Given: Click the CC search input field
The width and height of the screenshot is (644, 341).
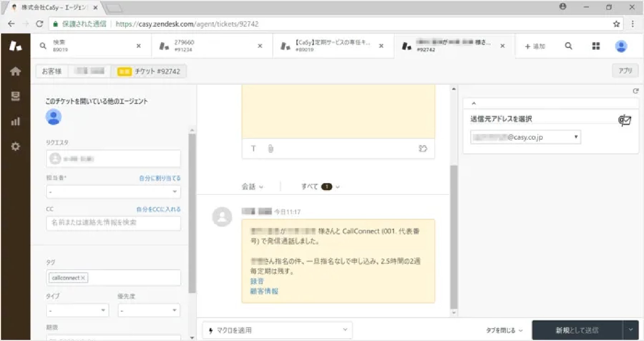Looking at the screenshot, I should pyautogui.click(x=113, y=223).
